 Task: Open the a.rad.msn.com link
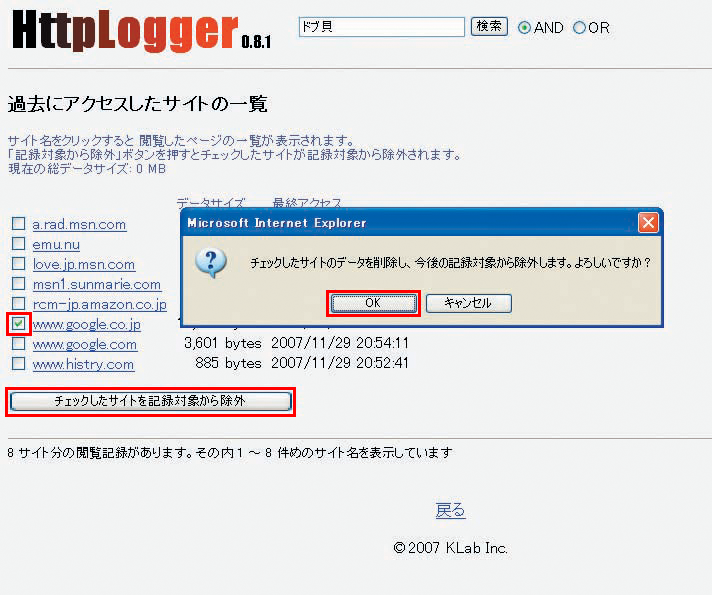(x=79, y=224)
